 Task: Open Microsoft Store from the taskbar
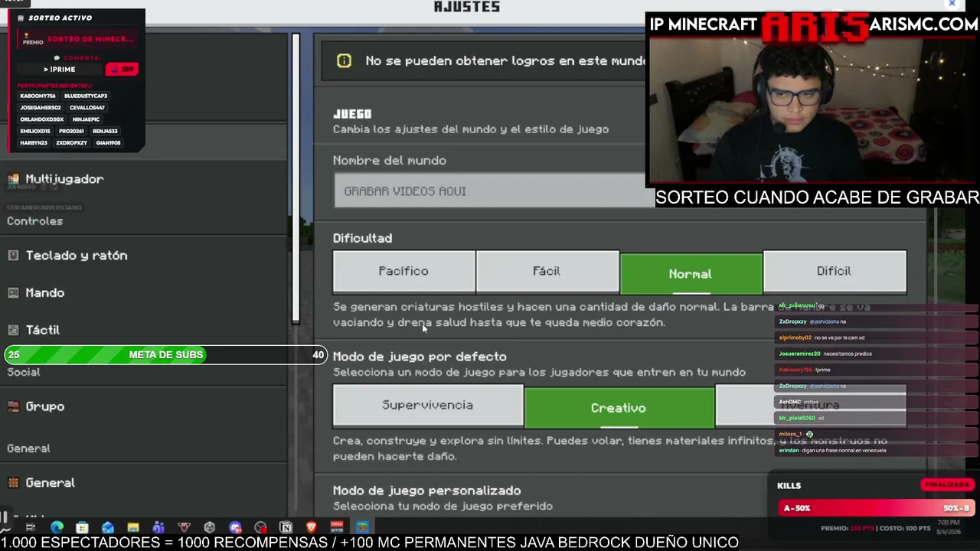point(82,527)
